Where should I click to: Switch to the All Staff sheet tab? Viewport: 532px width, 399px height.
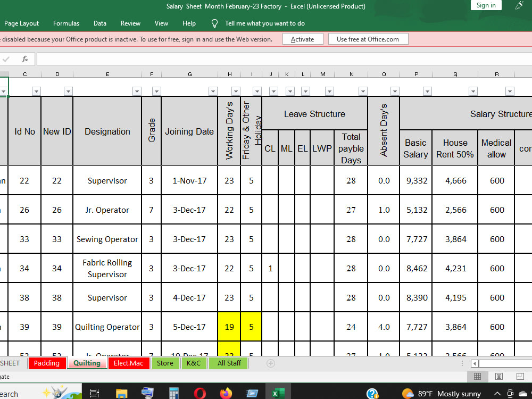click(x=229, y=363)
